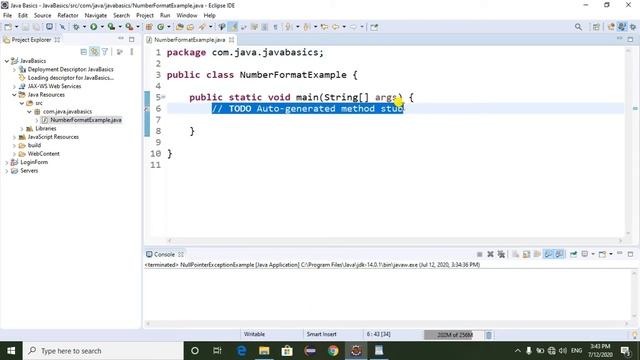Image resolution: width=640 pixels, height=360 pixels.
Task: Open File Explorer from the taskbar
Action: point(264,351)
